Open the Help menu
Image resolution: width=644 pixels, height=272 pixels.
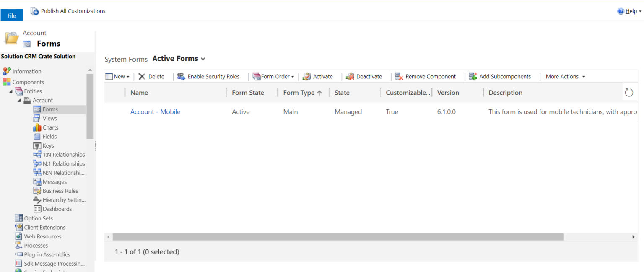tap(630, 11)
